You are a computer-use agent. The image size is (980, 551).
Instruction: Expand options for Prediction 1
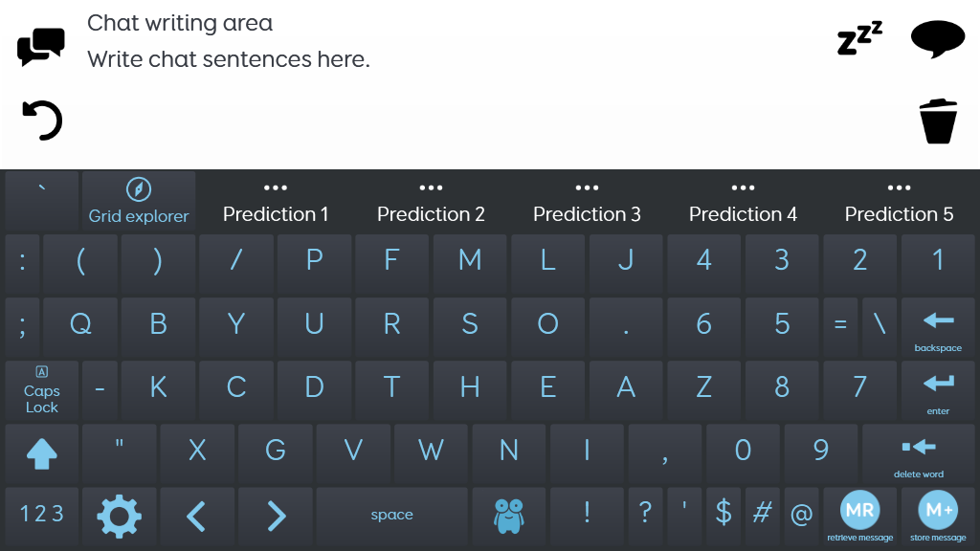pyautogui.click(x=276, y=187)
